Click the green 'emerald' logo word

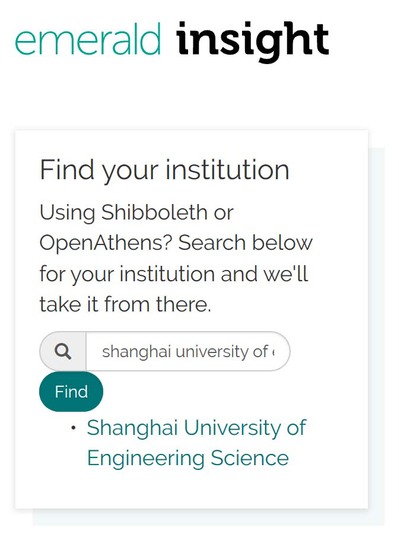[88, 40]
